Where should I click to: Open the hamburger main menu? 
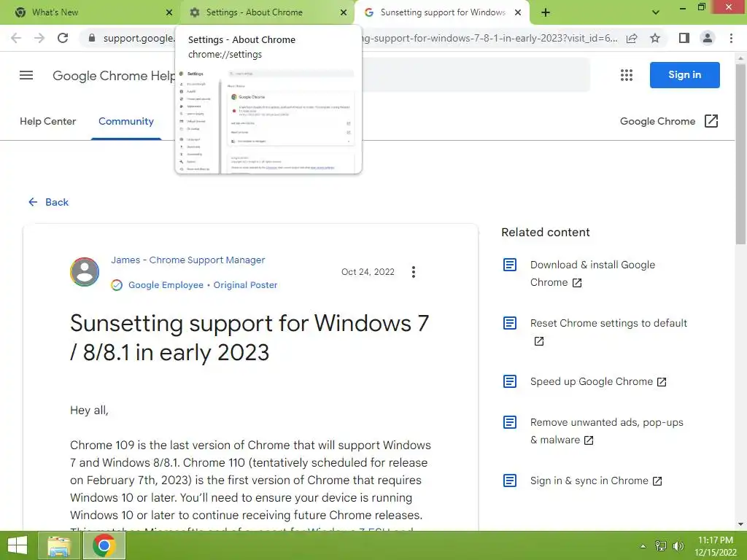(26, 75)
